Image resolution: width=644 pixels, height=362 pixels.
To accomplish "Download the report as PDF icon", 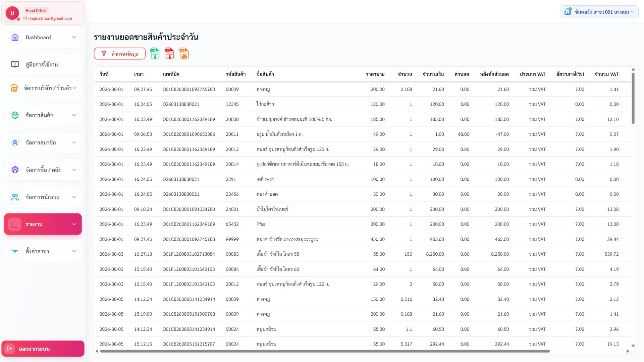I will (169, 54).
